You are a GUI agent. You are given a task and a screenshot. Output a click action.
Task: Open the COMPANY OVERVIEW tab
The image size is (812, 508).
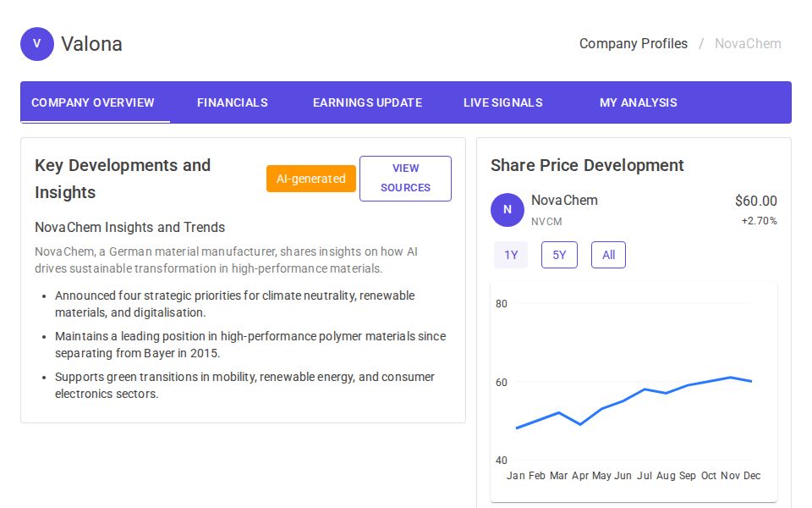92,102
